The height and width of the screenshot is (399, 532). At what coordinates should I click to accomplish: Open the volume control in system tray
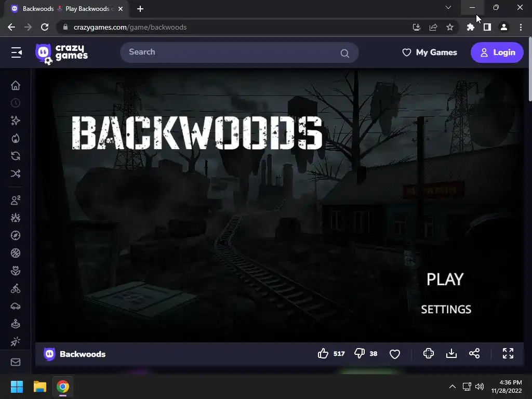(x=480, y=387)
